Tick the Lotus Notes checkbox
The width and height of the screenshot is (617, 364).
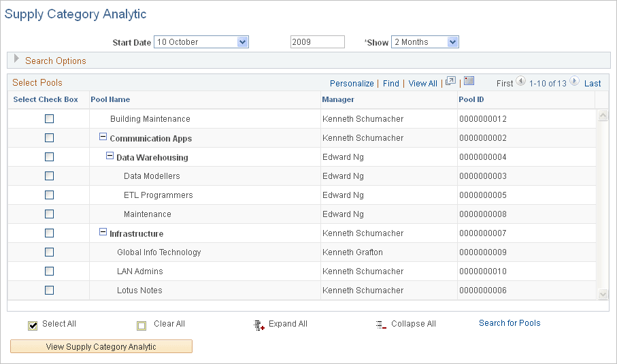(49, 290)
